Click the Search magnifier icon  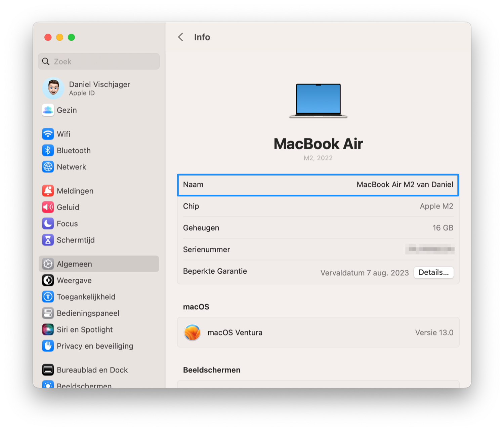click(46, 62)
